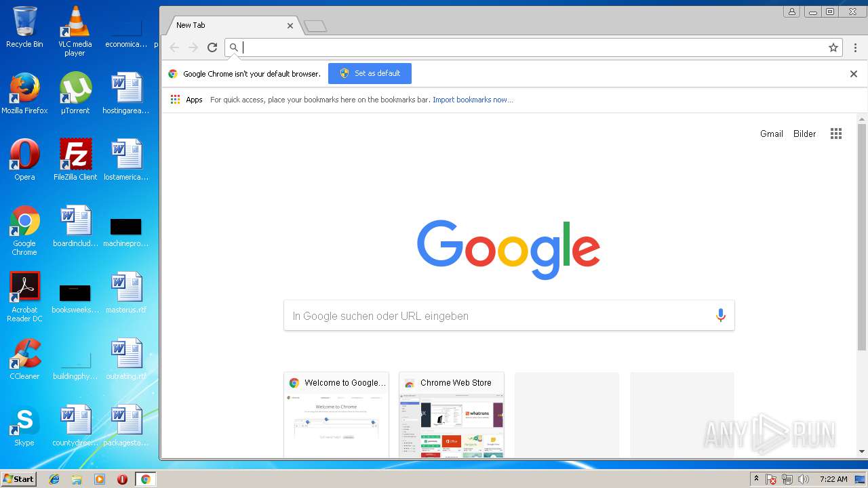Launch Internet Explorer from the taskbar

pyautogui.click(x=54, y=479)
